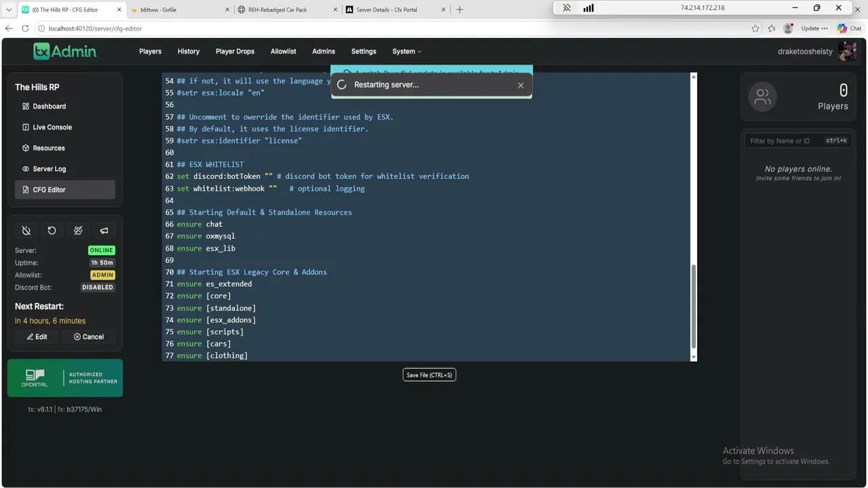Click the Filter by Name or ID field
This screenshot has width=868, height=488.
798,140
